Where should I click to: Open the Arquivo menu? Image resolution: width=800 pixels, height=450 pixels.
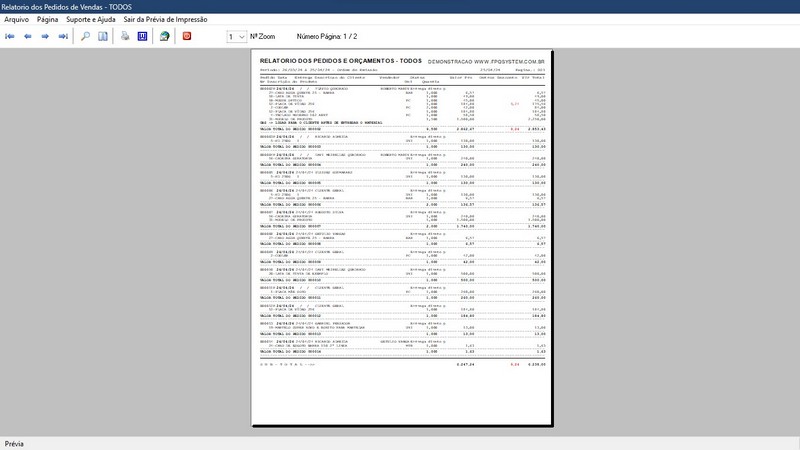16,19
